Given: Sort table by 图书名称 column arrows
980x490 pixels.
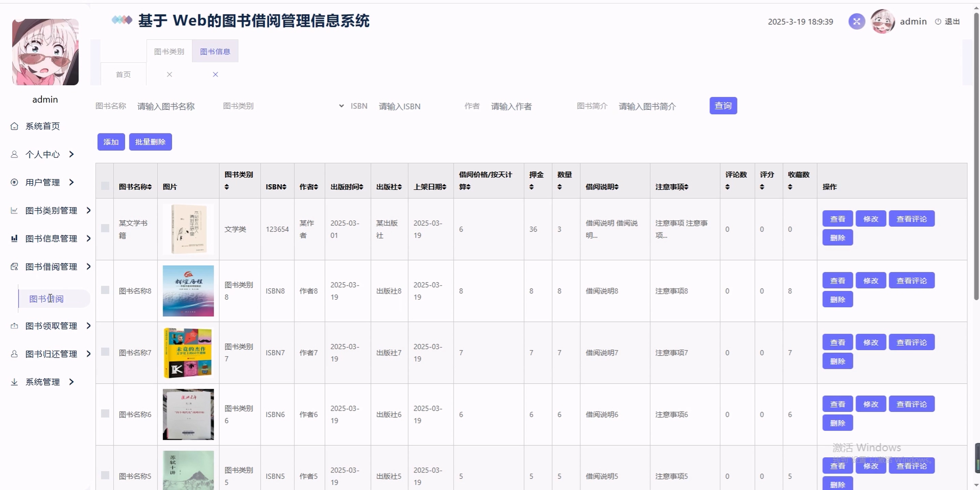Looking at the screenshot, I should point(150,187).
